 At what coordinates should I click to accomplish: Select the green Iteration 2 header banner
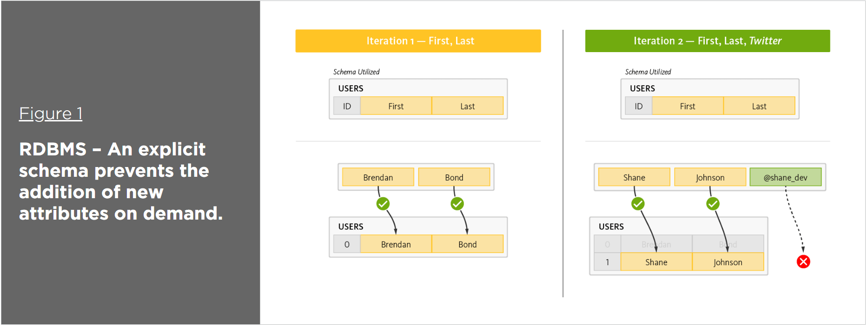click(x=707, y=41)
